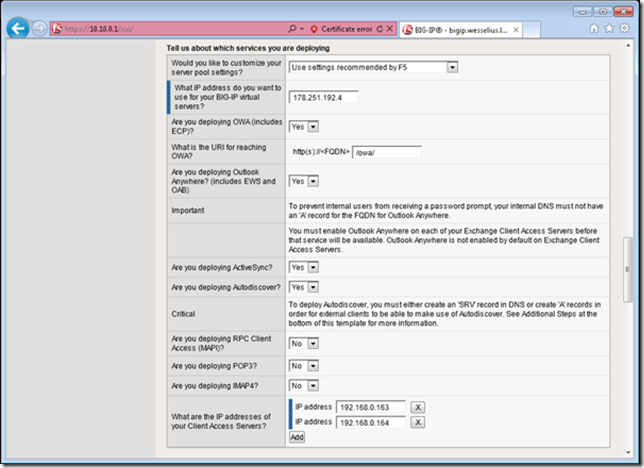Click Add to add another IP address
Viewport: 644px width, 468px height.
297,438
